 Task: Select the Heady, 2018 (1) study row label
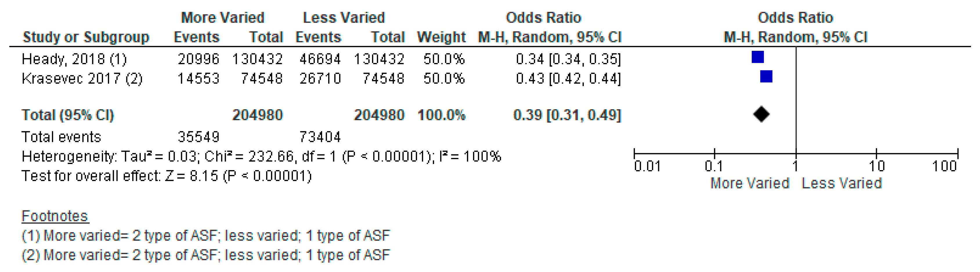point(74,59)
